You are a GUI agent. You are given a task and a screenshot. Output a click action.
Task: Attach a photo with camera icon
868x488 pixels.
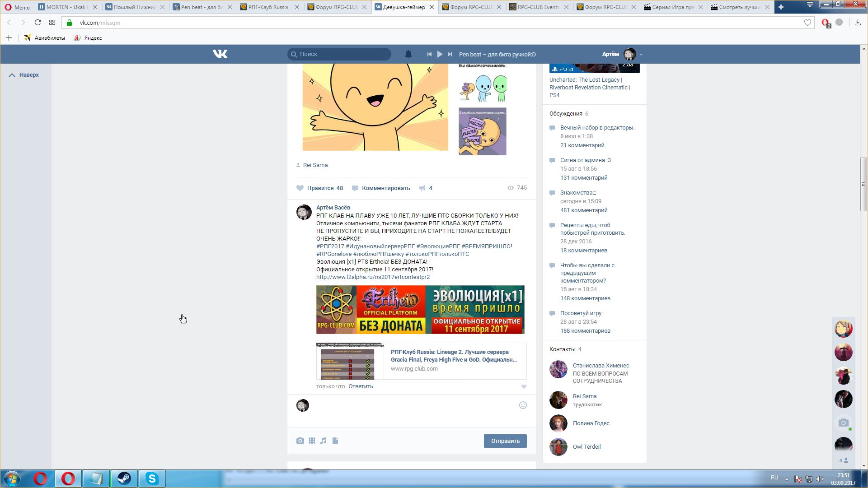(300, 441)
